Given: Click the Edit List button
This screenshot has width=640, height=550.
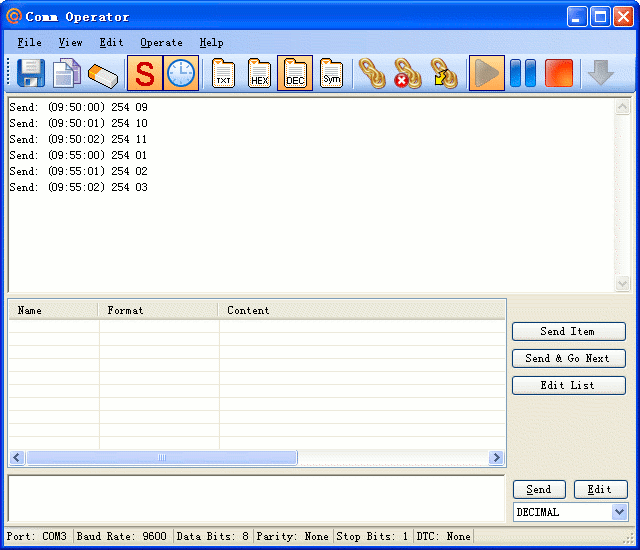Looking at the screenshot, I should (569, 385).
